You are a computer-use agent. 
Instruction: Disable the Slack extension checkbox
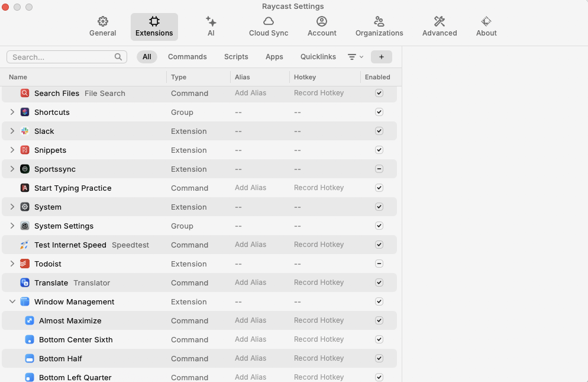379,131
